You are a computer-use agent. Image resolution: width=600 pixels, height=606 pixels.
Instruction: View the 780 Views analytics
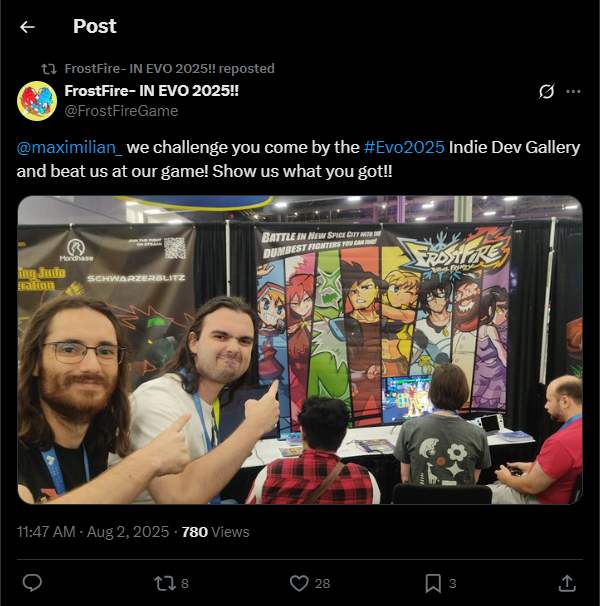pyautogui.click(x=215, y=532)
